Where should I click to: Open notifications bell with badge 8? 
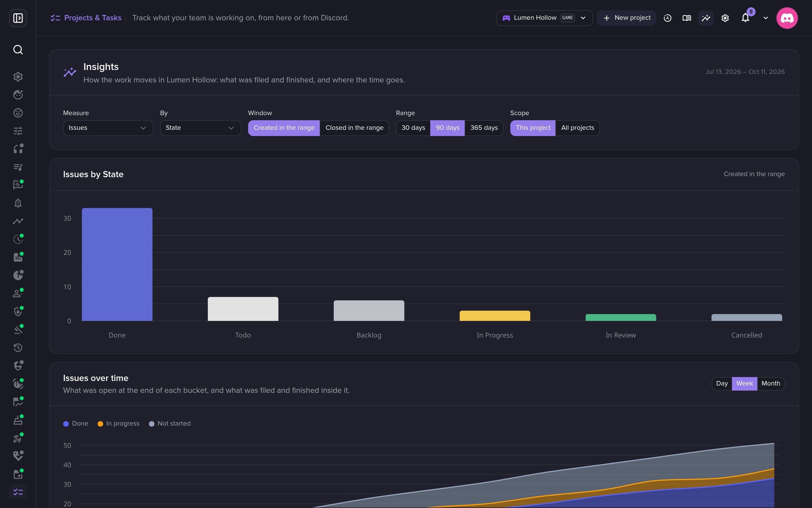[x=745, y=18]
